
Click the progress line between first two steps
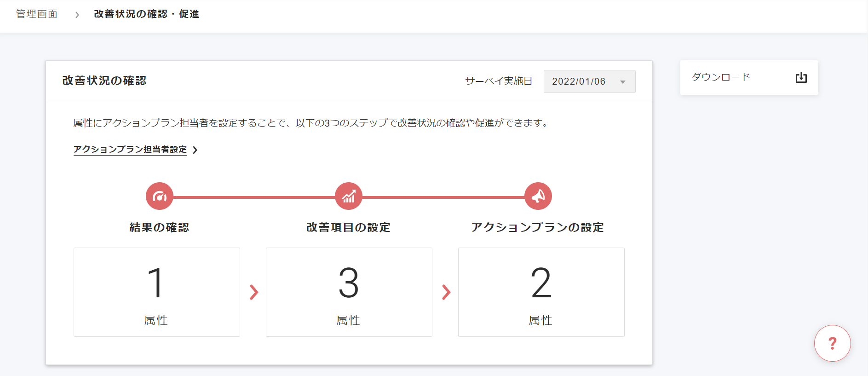[254, 197]
